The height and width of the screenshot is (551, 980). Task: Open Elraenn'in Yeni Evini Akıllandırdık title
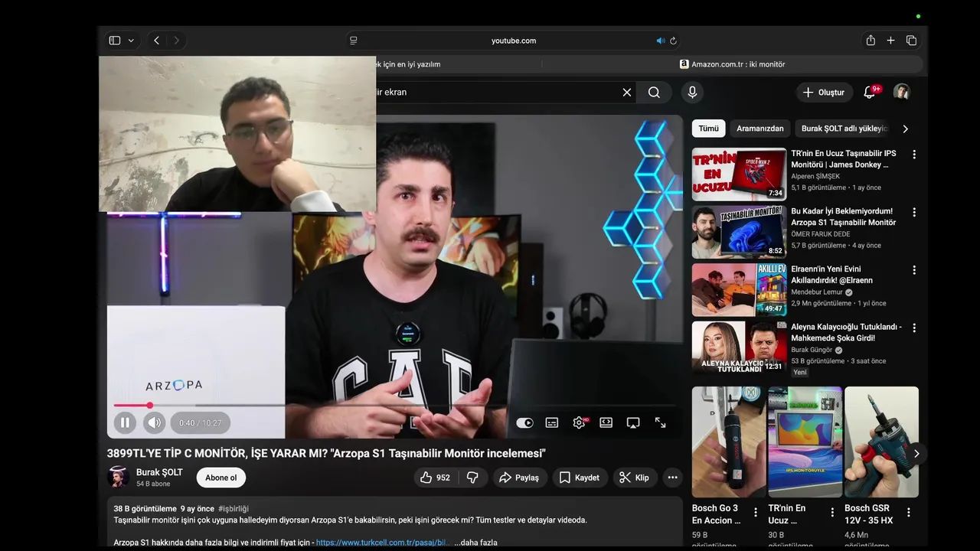coord(831,275)
